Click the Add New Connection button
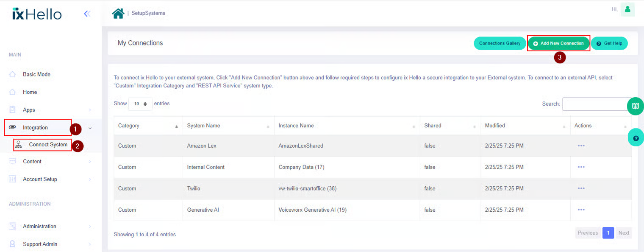Screen dimensions: 644x252 point(558,43)
